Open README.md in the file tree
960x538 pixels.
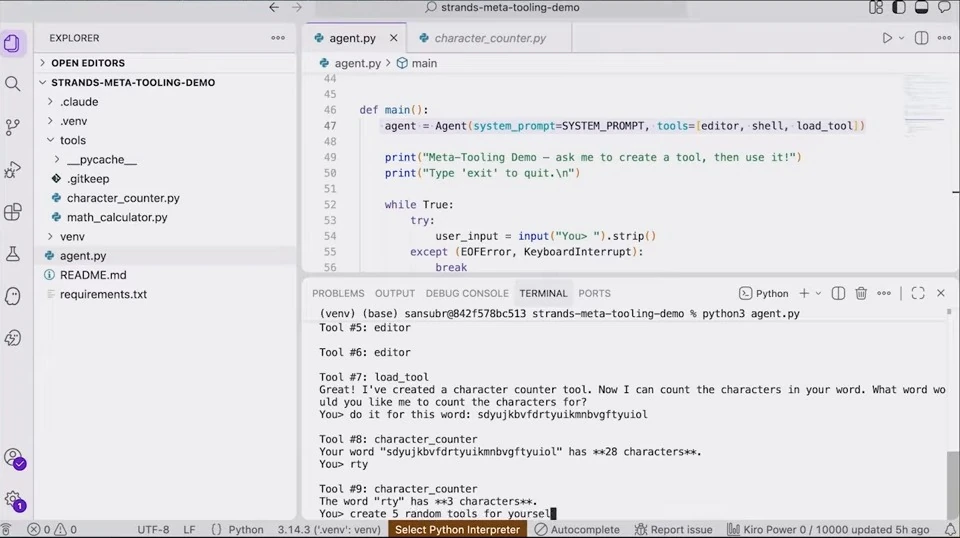tap(93, 275)
